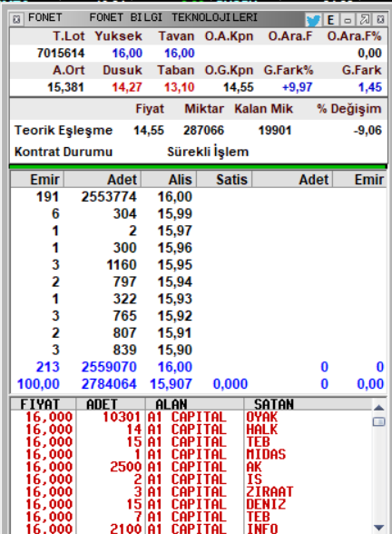Select the trade row with seller AK
392x534 pixels.
tap(191, 467)
